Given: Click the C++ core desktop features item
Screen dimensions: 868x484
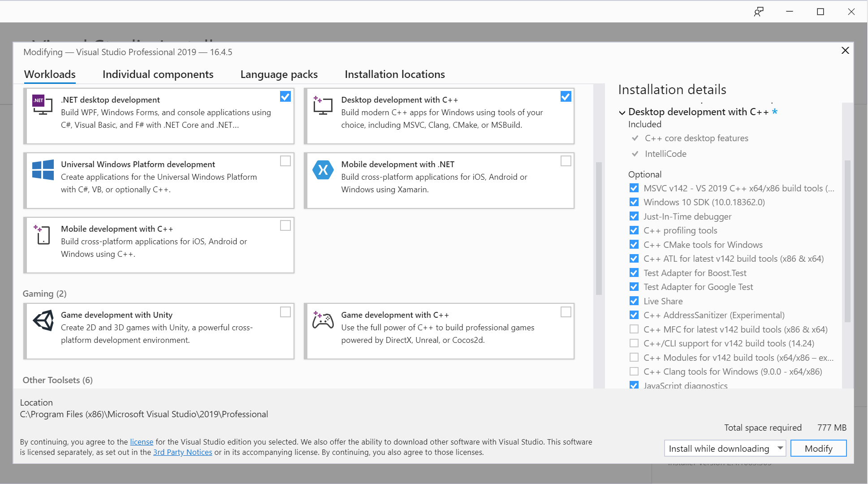Looking at the screenshot, I should coord(696,138).
